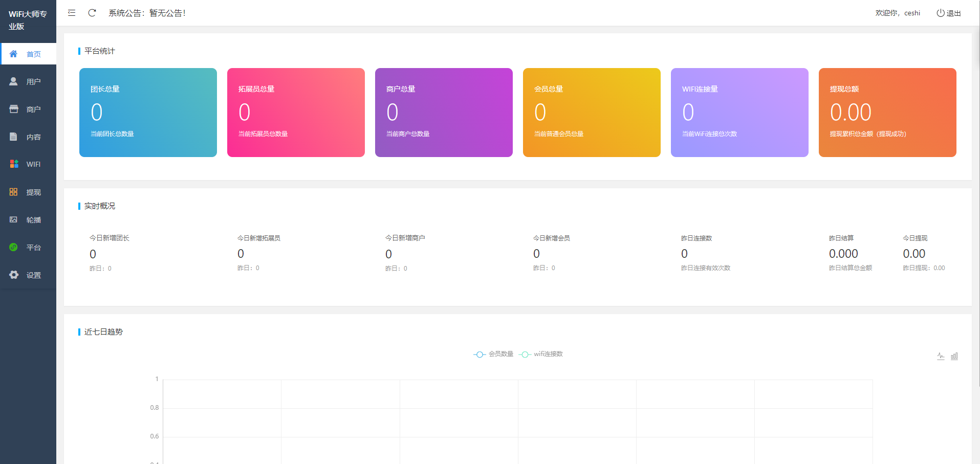Toggle the 会员数量 legend in the chart
Screen dimensions: 980x464
(x=493, y=353)
